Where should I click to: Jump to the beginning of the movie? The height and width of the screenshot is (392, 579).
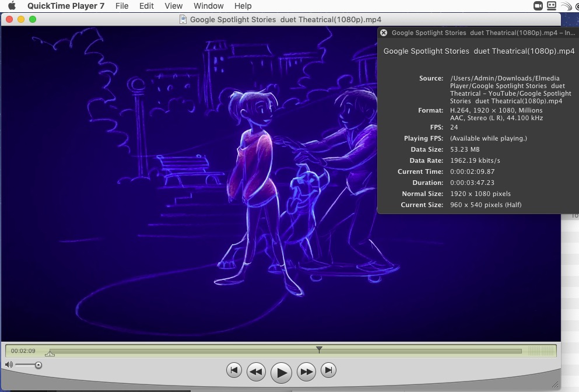tap(234, 370)
